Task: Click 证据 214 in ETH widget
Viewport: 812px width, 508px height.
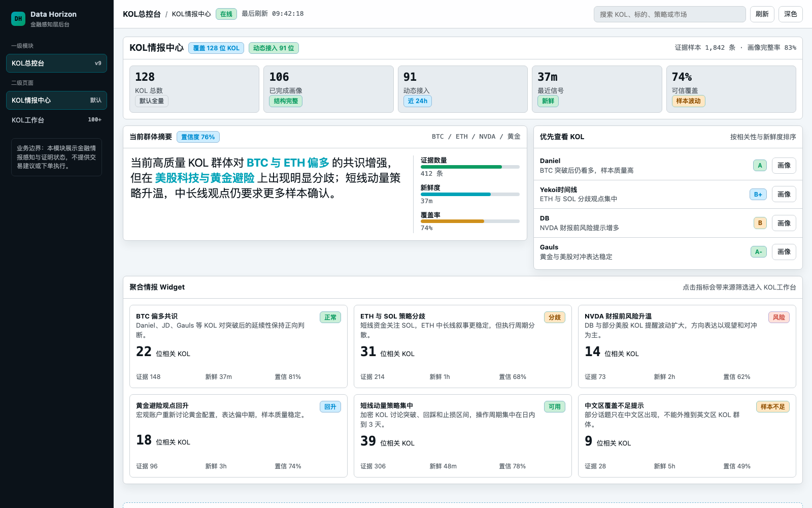Action: [373, 377]
